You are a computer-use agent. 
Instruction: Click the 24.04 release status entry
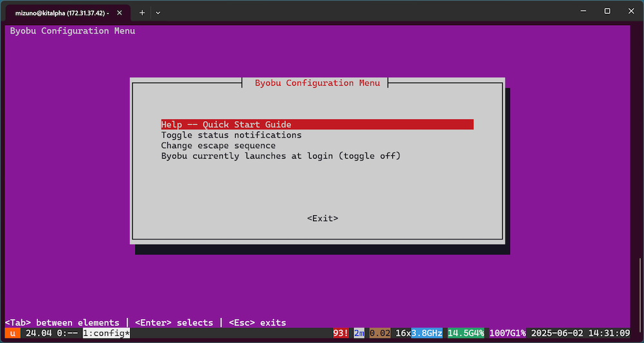click(38, 333)
